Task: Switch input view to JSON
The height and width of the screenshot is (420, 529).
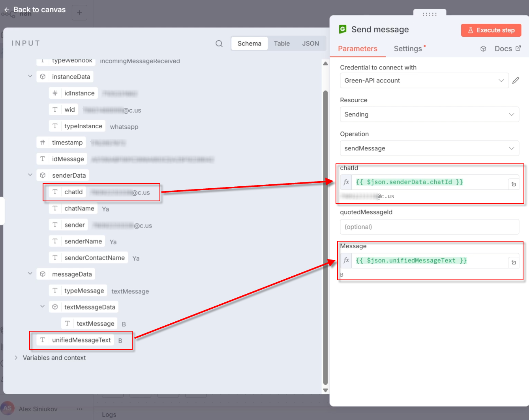Action: click(x=310, y=44)
